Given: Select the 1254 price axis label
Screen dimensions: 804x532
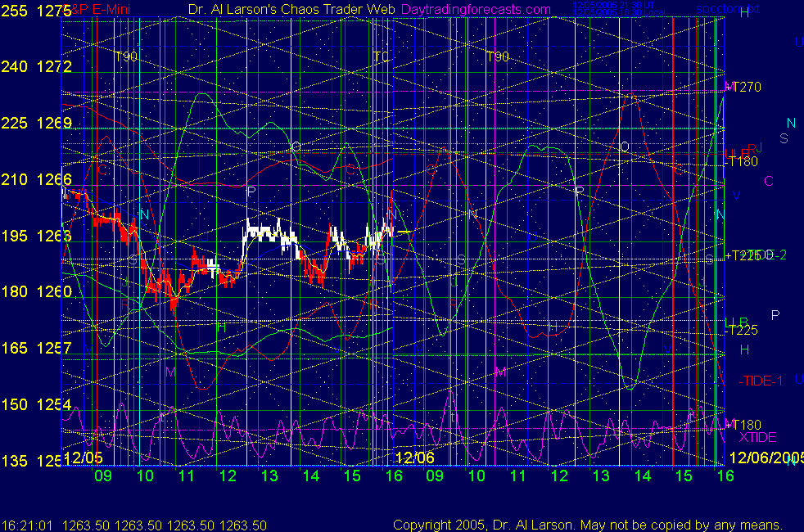Looking at the screenshot, I should click(54, 404).
